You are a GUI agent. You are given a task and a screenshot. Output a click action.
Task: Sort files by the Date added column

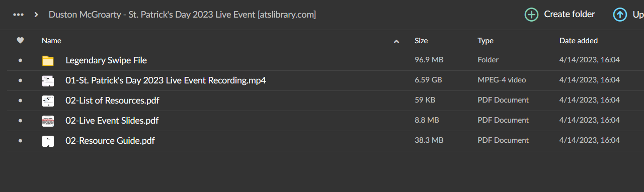click(579, 41)
